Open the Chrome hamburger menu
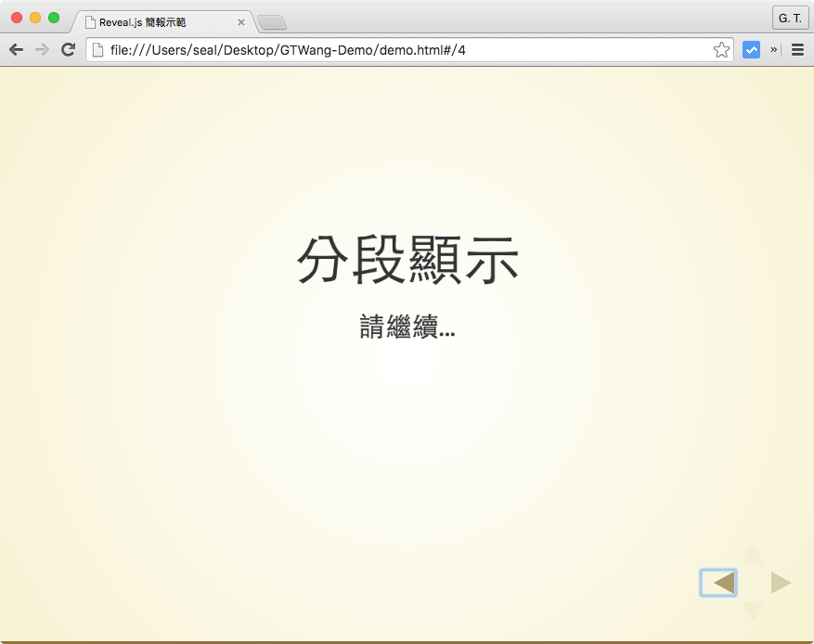This screenshot has width=814, height=644. (x=797, y=49)
